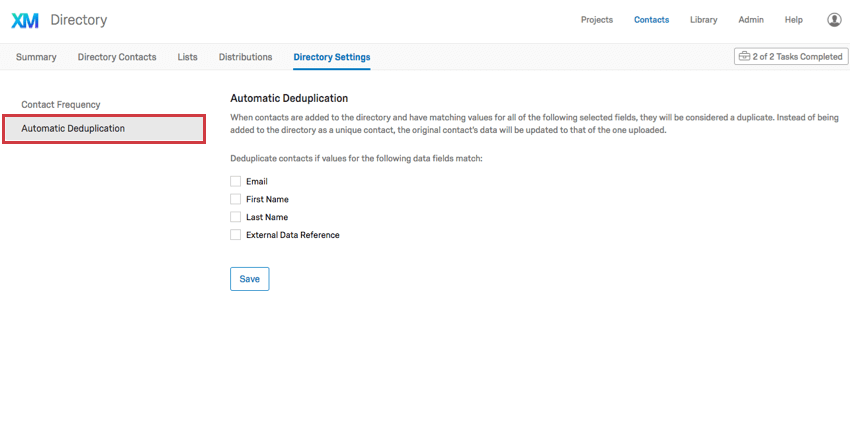Select Automatic Deduplication in the sidebar
Screen dimensions: 850x425
pos(104,129)
